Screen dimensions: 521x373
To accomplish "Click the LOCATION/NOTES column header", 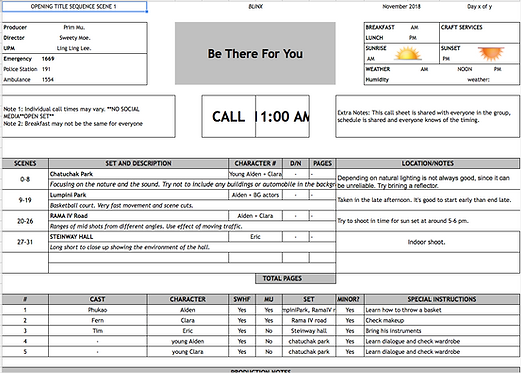I will [428, 163].
